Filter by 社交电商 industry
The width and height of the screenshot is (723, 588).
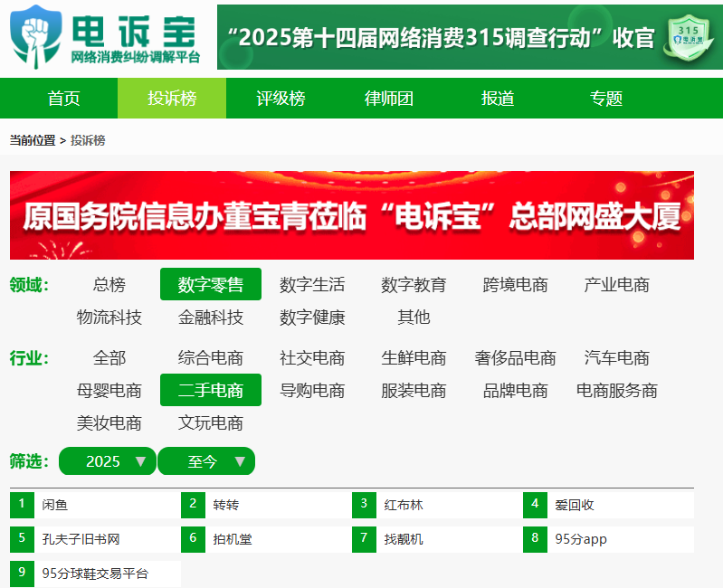coord(312,357)
